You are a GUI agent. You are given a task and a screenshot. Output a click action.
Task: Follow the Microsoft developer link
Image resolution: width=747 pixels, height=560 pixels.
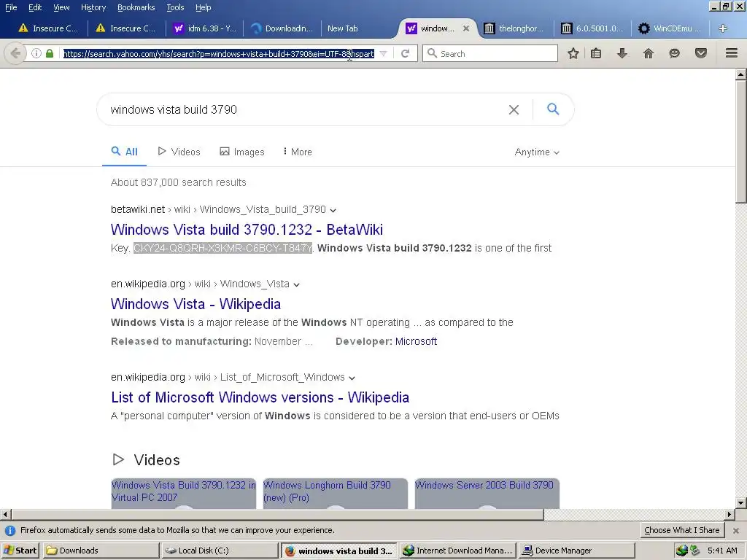[x=416, y=341]
